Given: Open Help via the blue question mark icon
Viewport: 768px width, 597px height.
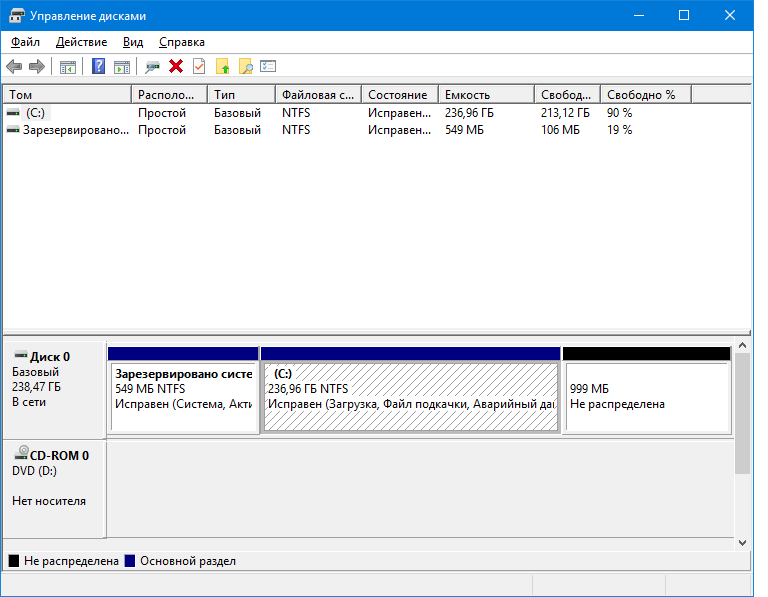Looking at the screenshot, I should click(x=98, y=67).
